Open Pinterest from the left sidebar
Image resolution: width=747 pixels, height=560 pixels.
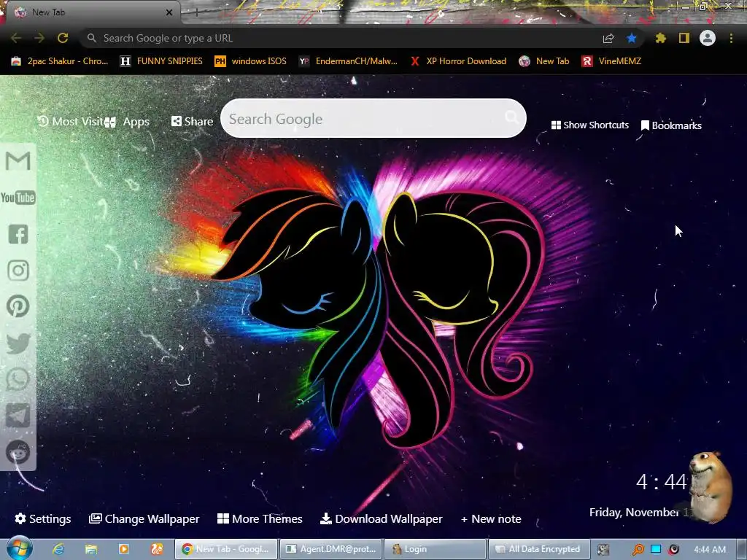(18, 306)
